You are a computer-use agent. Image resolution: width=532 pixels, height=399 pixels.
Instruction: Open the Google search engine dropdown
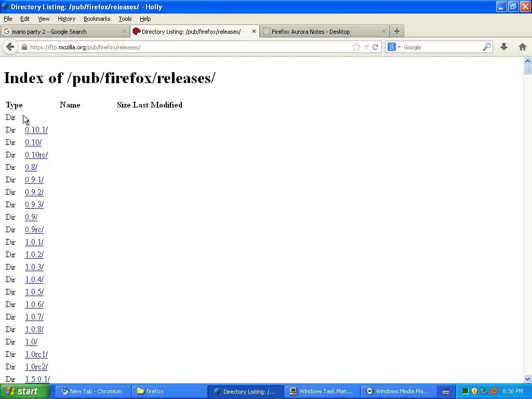394,47
